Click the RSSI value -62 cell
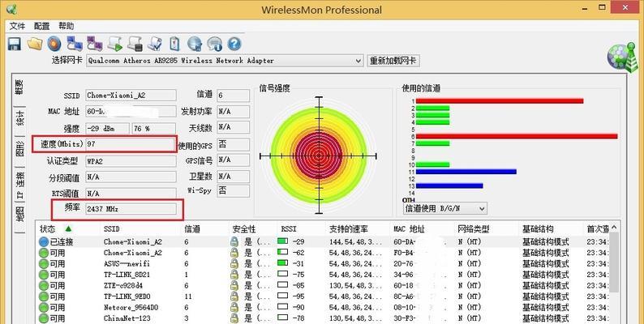Screen dimensions: 644x324 (298, 253)
